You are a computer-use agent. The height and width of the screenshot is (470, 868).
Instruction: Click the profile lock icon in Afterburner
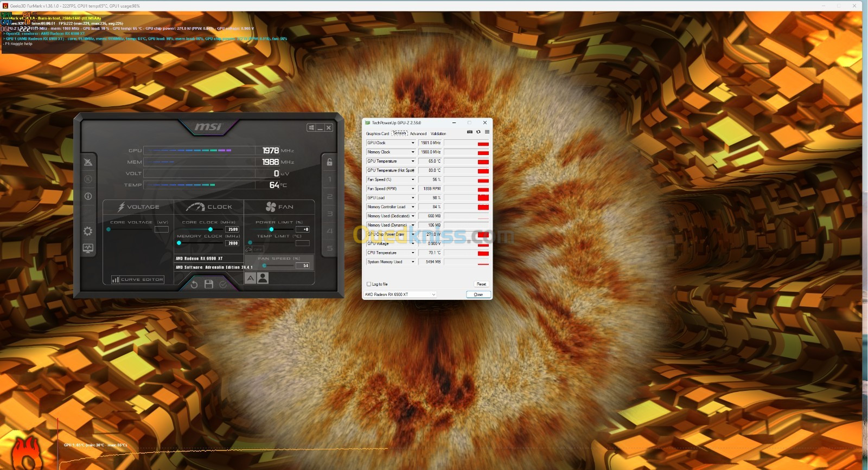pos(329,162)
